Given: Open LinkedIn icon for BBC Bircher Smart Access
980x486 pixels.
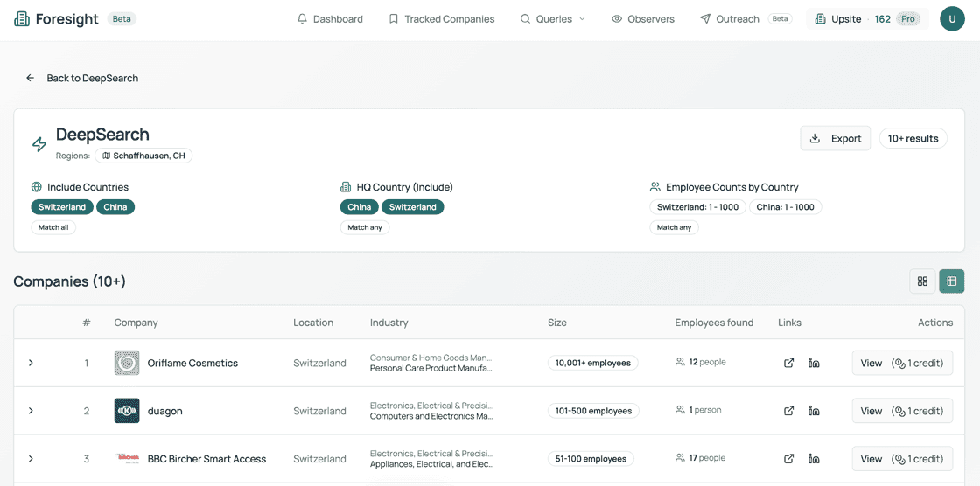Looking at the screenshot, I should (x=814, y=459).
